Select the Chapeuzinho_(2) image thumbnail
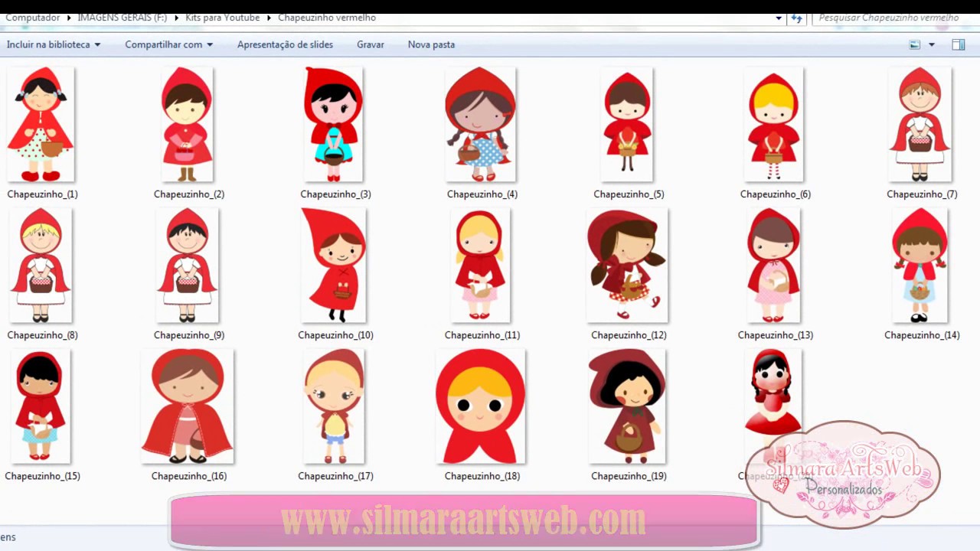The image size is (980, 551). click(x=187, y=125)
